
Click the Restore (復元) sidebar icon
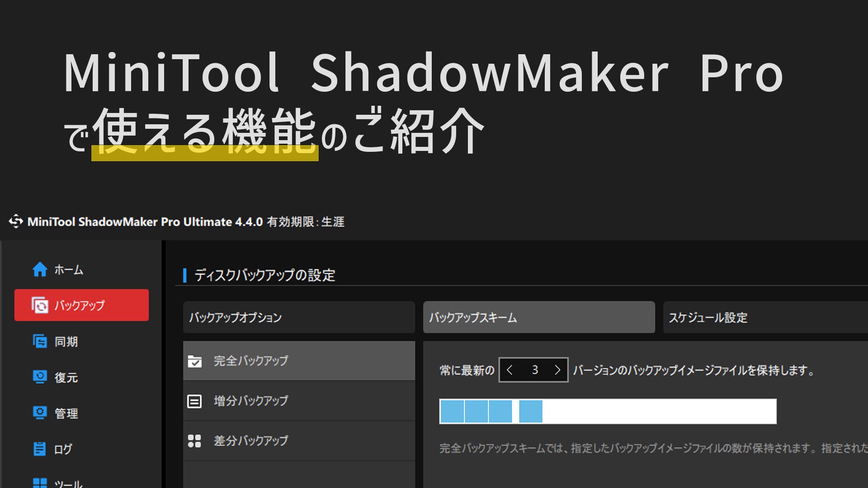[40, 377]
